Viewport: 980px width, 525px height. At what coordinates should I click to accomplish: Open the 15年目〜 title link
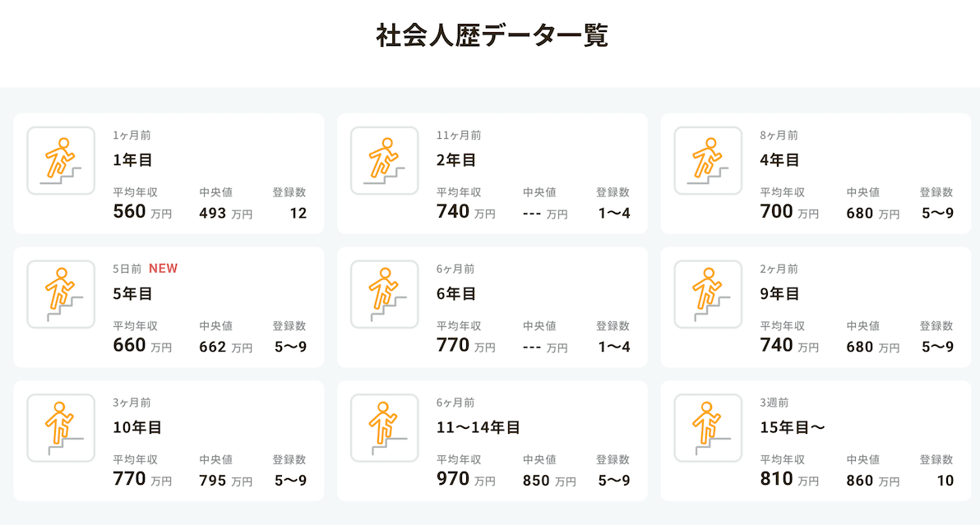point(793,428)
